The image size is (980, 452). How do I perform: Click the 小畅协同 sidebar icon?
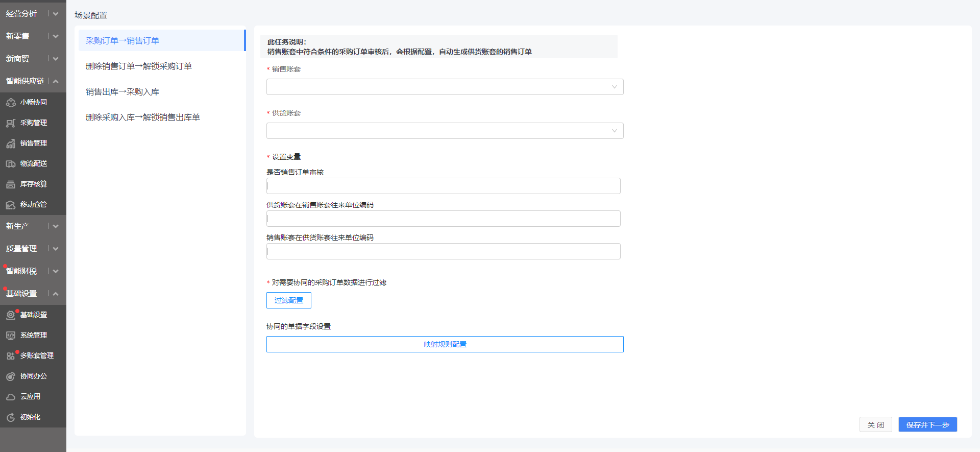11,103
